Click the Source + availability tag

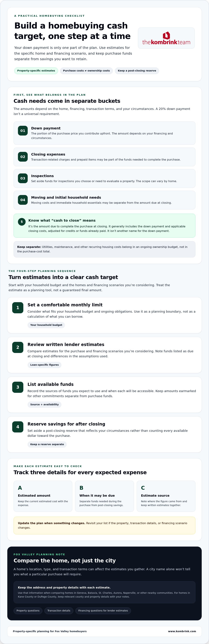click(44, 404)
